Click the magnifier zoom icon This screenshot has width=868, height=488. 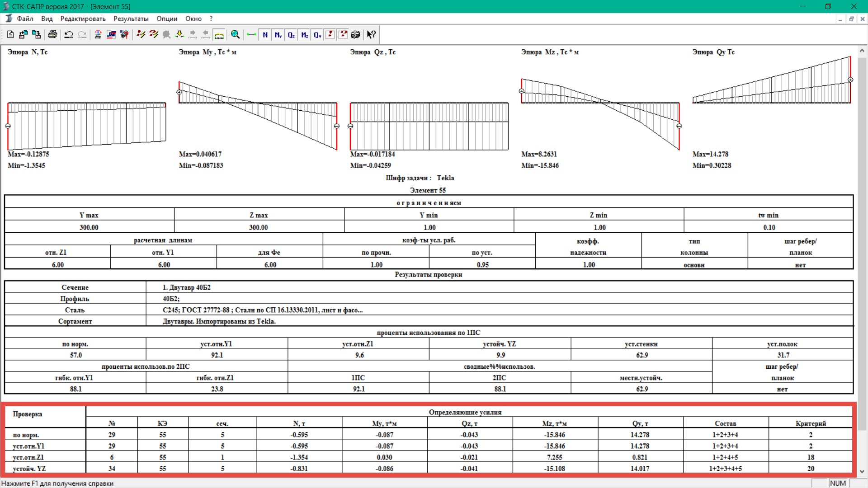point(235,35)
